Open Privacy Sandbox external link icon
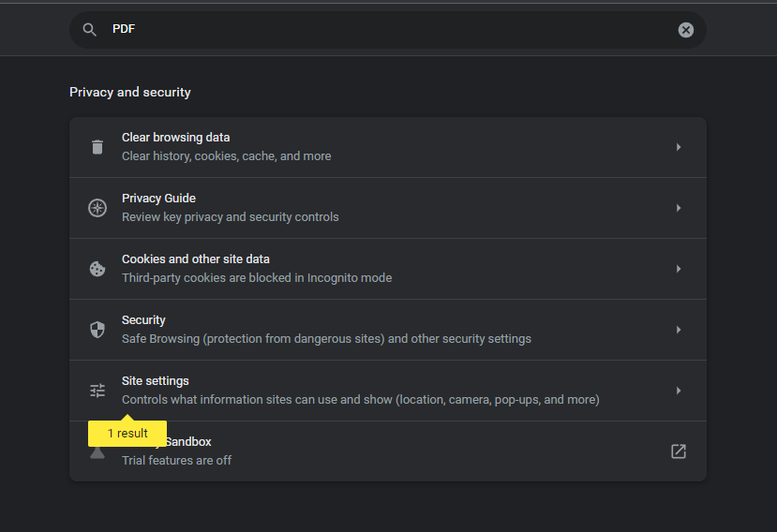Viewport: 777px width, 532px height. click(x=679, y=451)
